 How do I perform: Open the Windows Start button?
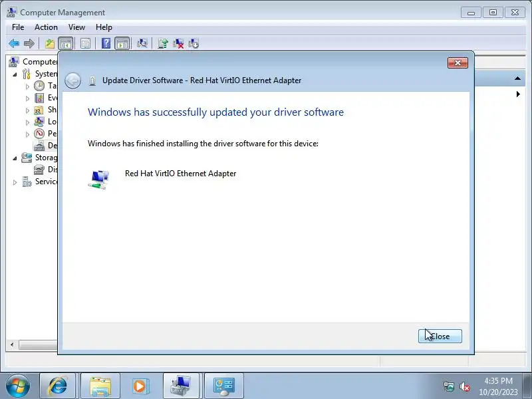coord(18,386)
